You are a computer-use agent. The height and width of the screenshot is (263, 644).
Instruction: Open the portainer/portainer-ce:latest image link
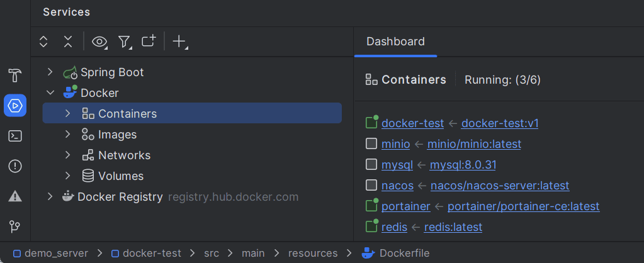point(524,206)
